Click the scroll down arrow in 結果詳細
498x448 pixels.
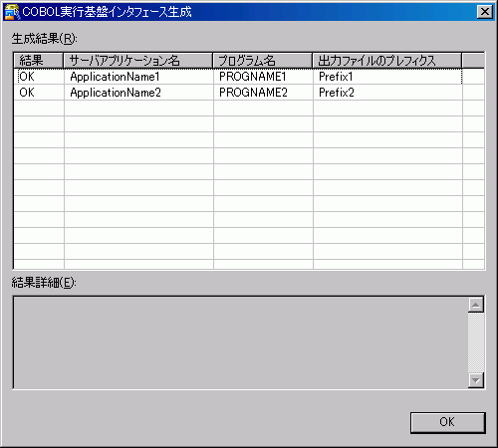(476, 380)
